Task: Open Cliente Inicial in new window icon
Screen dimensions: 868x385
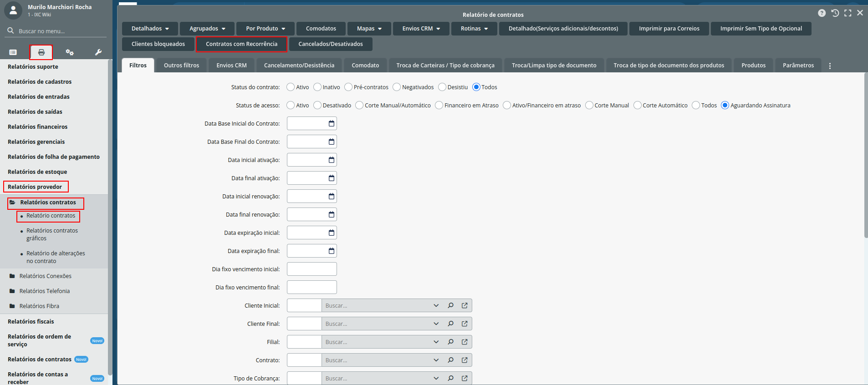Action: click(465, 305)
